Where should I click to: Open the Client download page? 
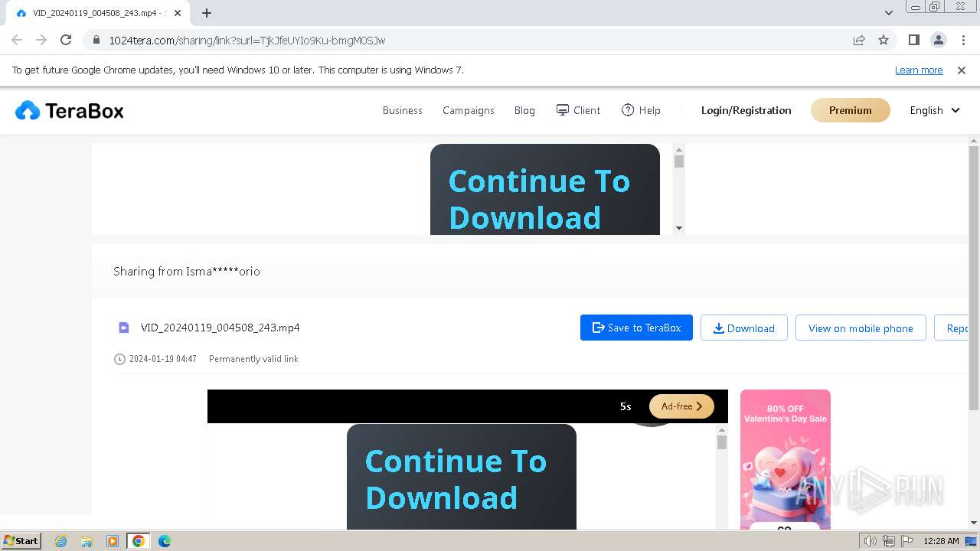[578, 111]
